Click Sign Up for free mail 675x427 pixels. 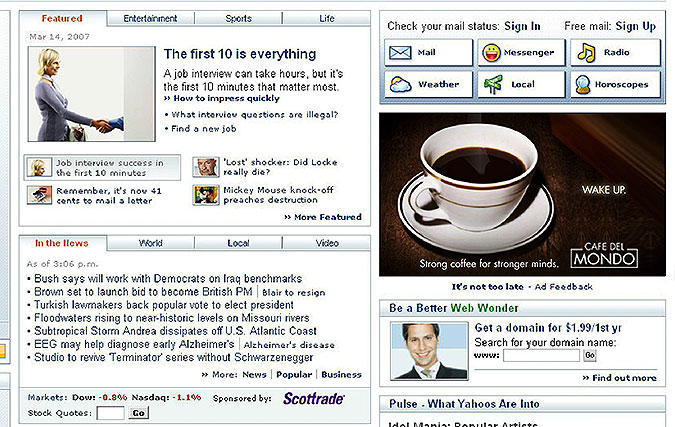[x=635, y=26]
